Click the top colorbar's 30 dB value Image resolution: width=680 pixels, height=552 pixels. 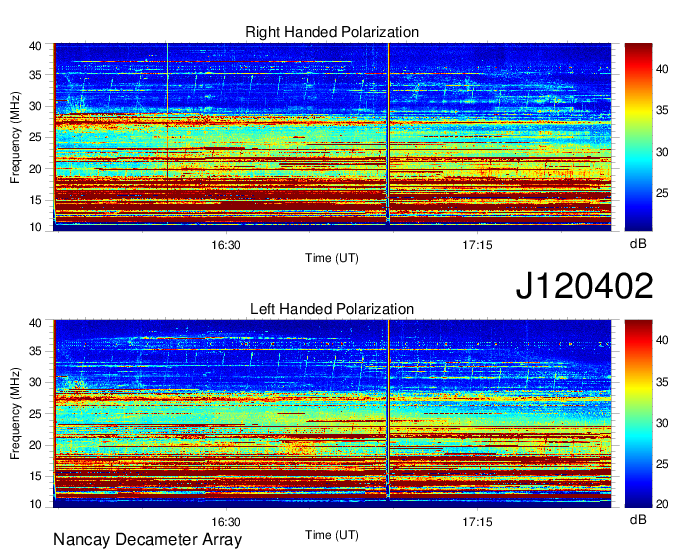click(662, 152)
